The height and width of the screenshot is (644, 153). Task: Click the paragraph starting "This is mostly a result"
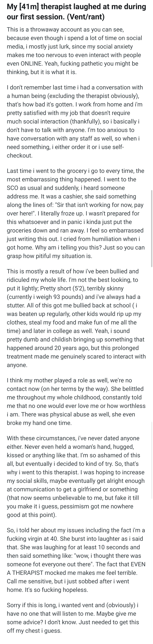[x=76, y=318]
